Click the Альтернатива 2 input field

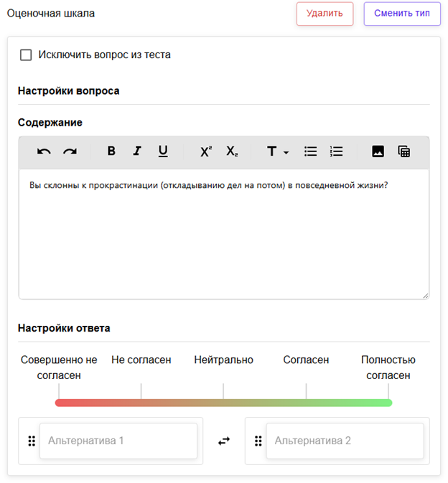tap(345, 441)
